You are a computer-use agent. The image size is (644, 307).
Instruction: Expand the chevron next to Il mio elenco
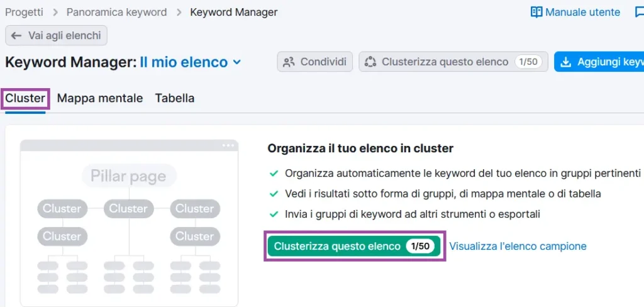pos(237,62)
